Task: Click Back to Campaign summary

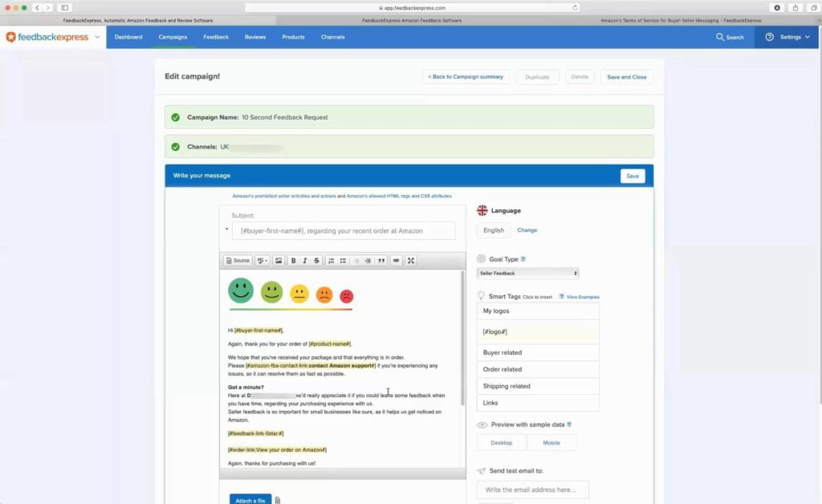Action: 466,77
